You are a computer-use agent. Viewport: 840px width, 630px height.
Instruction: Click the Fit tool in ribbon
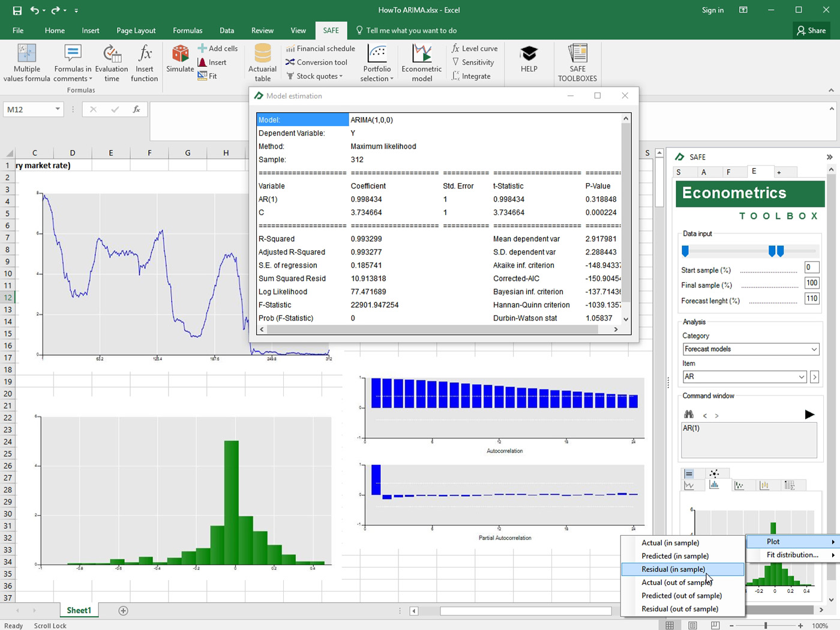207,76
